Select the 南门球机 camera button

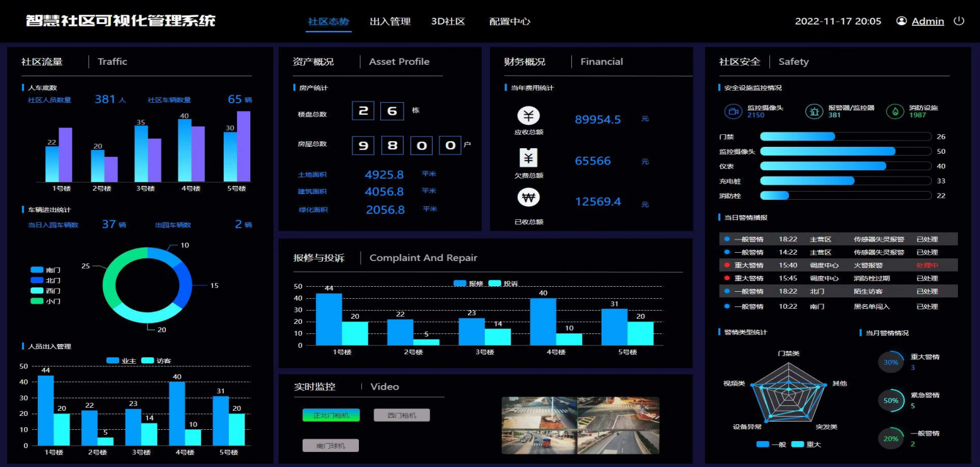coord(331,446)
